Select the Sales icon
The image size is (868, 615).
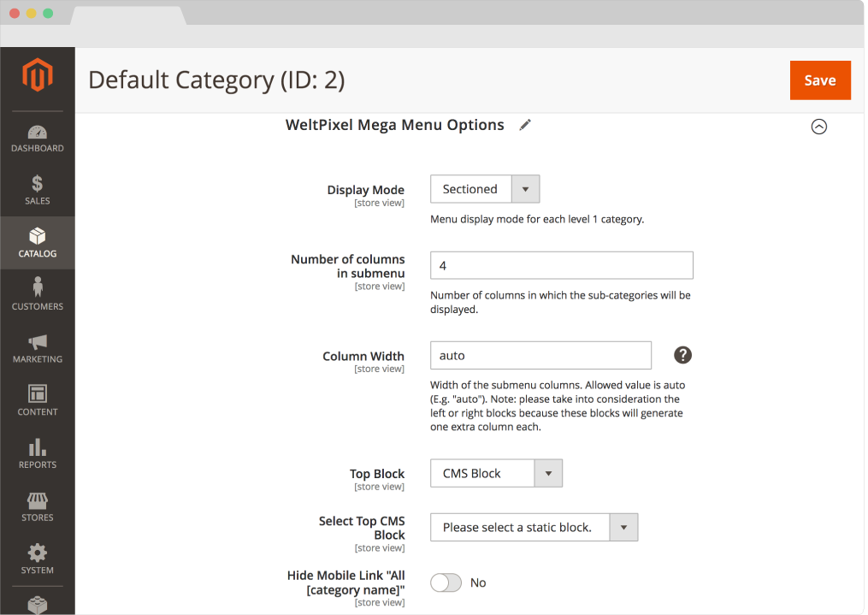[x=38, y=192]
